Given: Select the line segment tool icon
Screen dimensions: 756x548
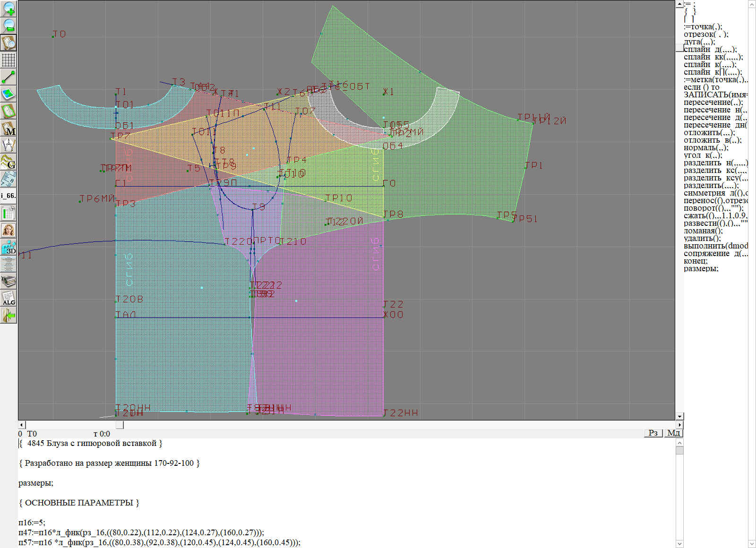Looking at the screenshot, I should [9, 77].
